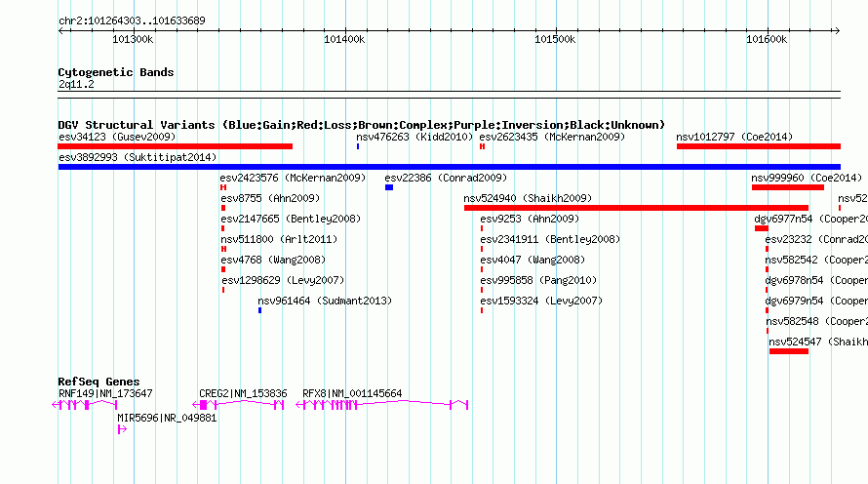Open nsv476263 (Kidd2010) variant
This screenshot has height=484, width=868.
[x=414, y=137]
